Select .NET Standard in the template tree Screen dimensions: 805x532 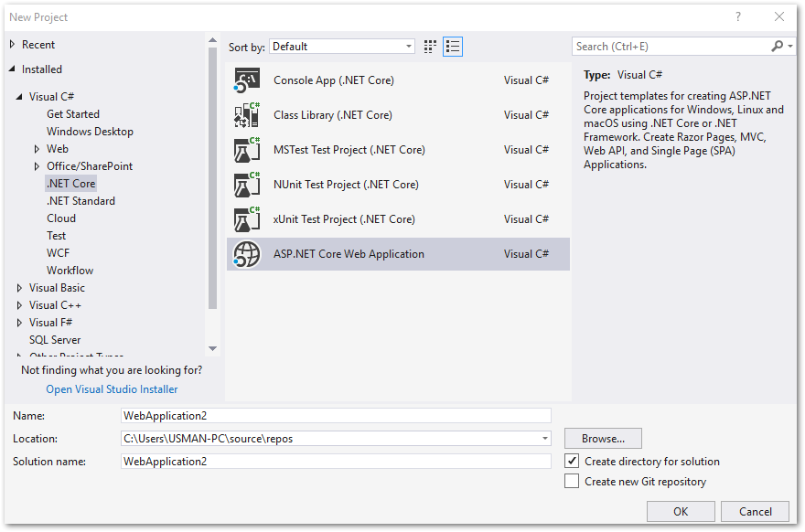click(x=80, y=200)
